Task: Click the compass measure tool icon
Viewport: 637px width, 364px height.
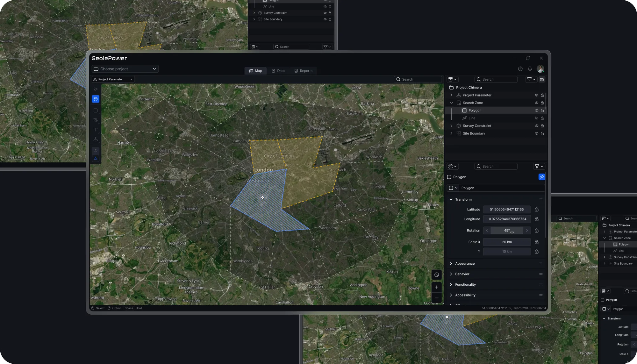Action: tap(96, 158)
